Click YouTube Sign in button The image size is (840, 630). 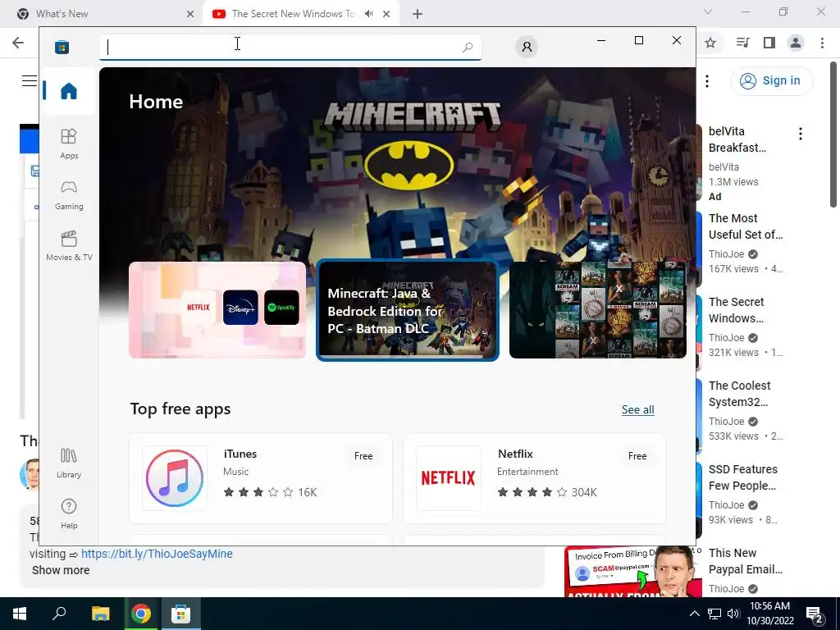point(771,81)
